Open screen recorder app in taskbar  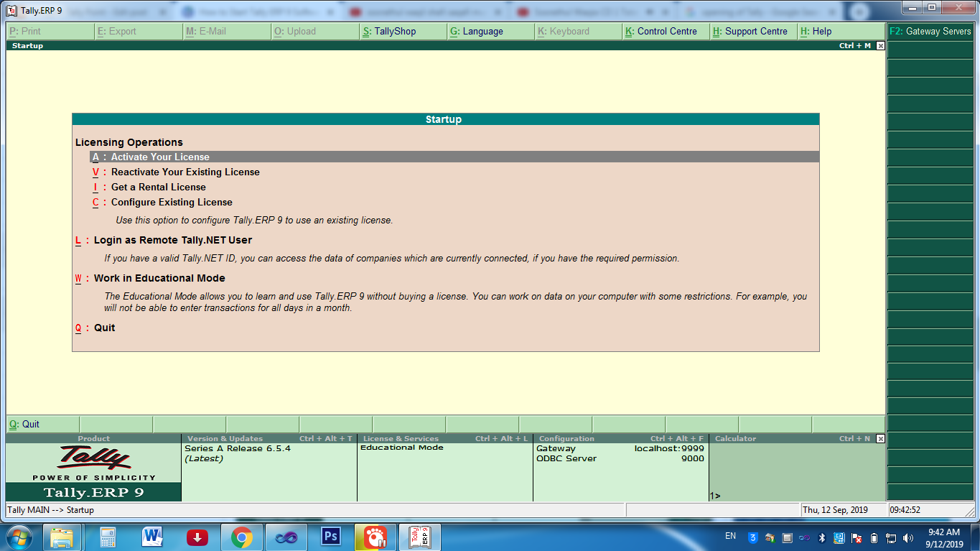point(375,537)
